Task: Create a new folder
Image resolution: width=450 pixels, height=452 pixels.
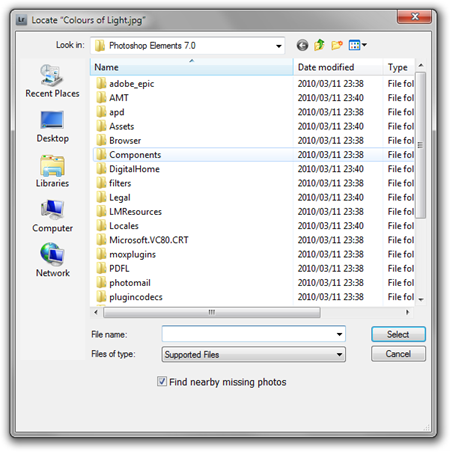Action: click(337, 45)
